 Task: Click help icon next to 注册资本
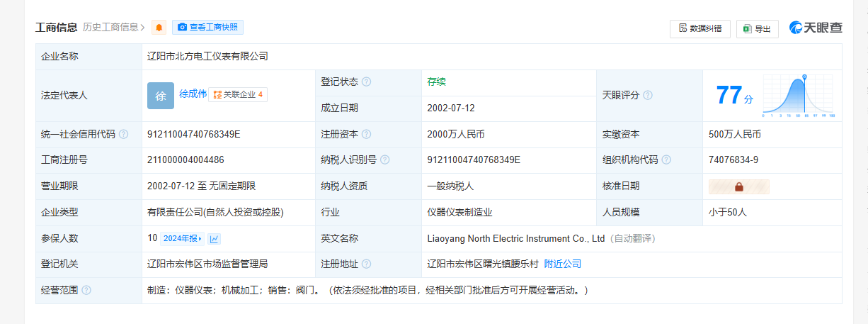(366, 134)
